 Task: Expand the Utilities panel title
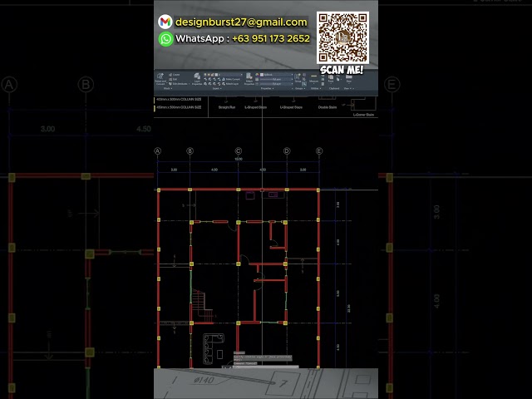coord(316,89)
